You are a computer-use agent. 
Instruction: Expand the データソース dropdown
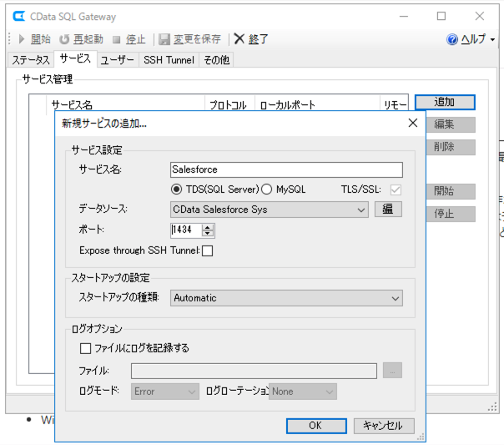click(x=269, y=210)
